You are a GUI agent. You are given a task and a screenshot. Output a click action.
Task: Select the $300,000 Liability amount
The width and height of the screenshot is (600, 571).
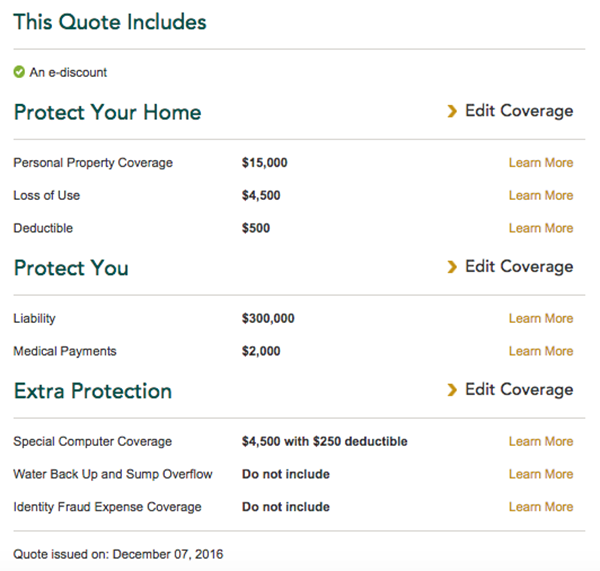tap(268, 318)
